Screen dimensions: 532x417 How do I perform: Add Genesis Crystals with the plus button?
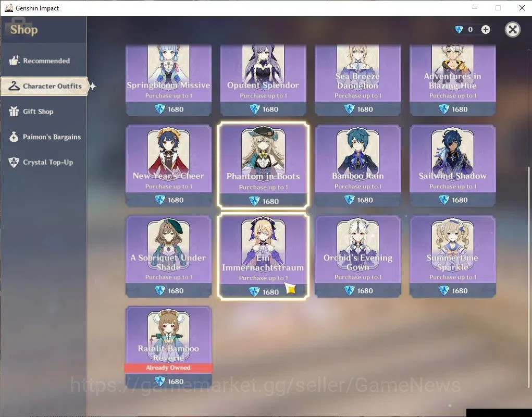(486, 30)
